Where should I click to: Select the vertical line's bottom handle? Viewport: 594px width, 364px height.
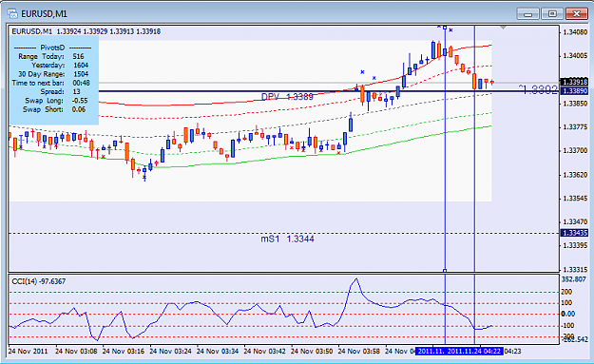[445, 271]
